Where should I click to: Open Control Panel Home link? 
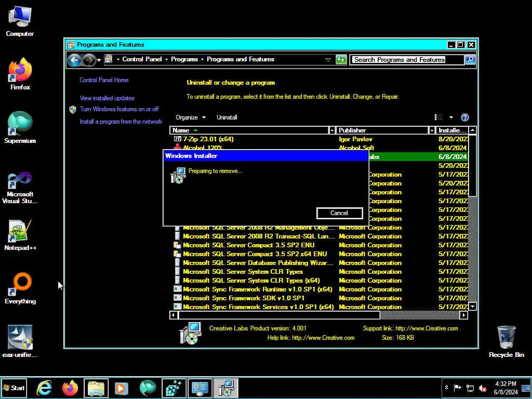(x=104, y=80)
